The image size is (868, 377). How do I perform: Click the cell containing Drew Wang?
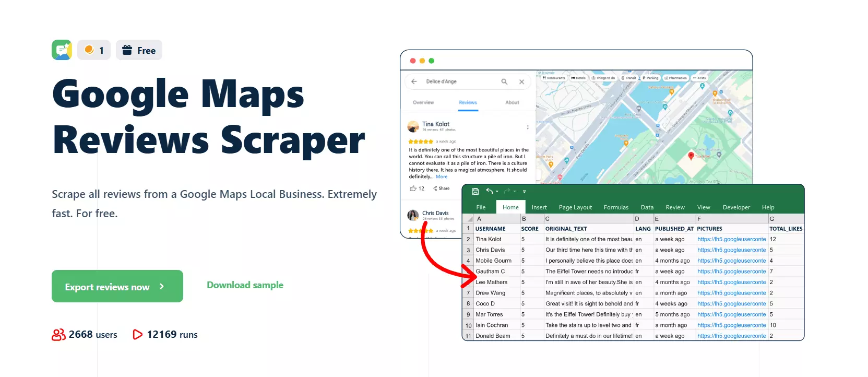tap(497, 293)
